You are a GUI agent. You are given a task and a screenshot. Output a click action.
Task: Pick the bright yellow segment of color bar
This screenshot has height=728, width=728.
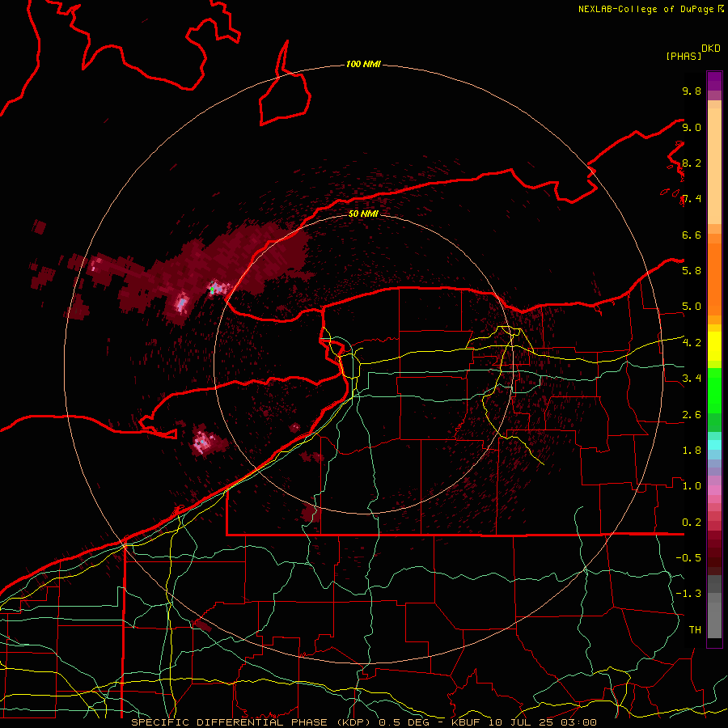714,346
